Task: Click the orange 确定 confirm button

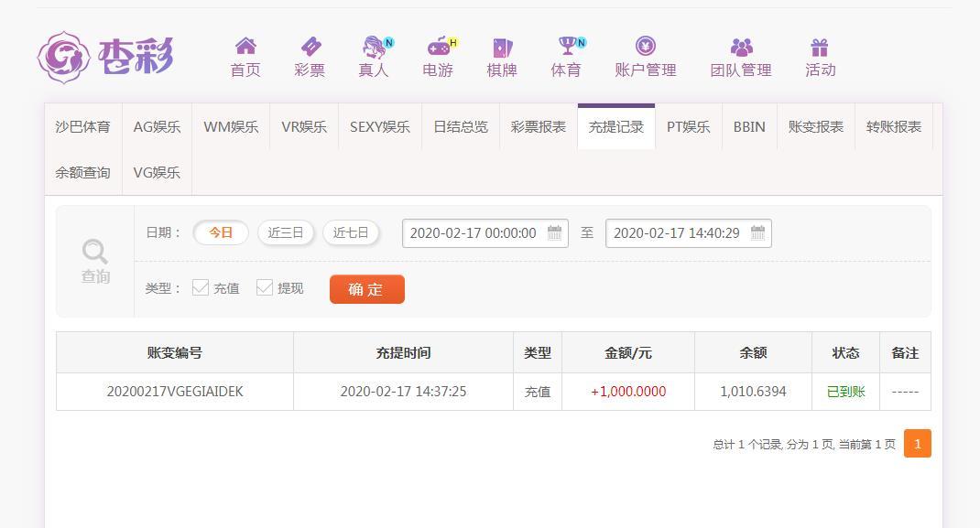Action: tap(367, 289)
